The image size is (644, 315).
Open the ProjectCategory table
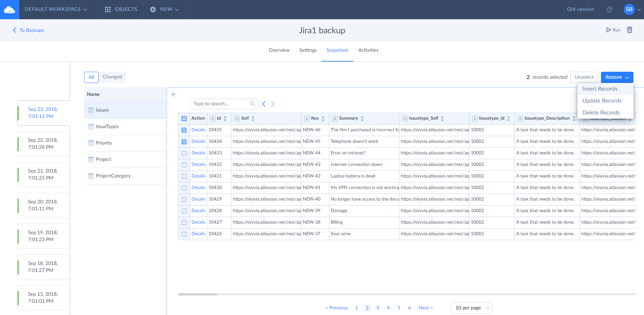click(x=125, y=176)
